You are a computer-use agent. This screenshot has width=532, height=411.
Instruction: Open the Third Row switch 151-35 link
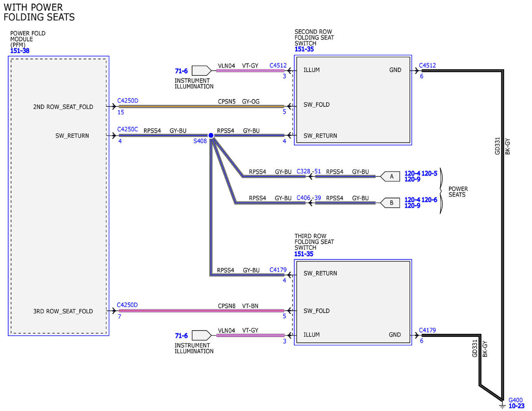coord(305,254)
